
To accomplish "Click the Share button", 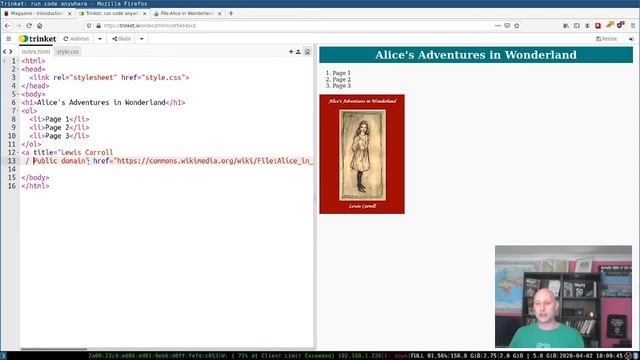I will click(122, 39).
